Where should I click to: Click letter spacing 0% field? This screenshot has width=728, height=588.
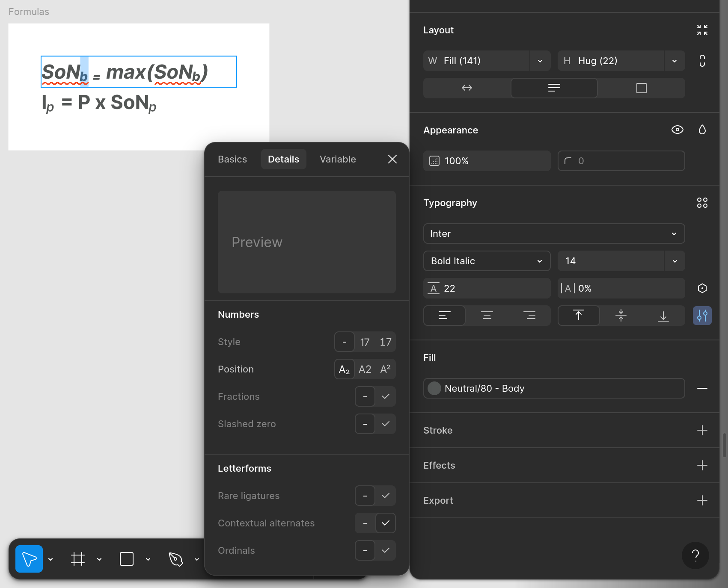621,288
